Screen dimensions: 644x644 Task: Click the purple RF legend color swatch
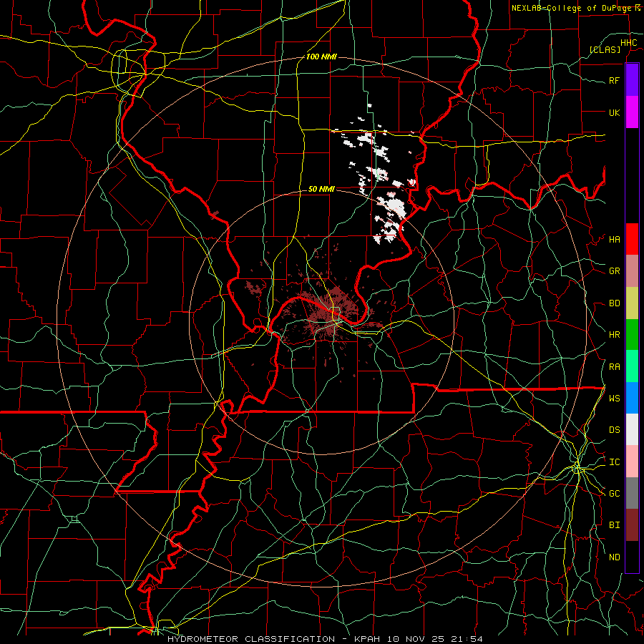click(632, 79)
